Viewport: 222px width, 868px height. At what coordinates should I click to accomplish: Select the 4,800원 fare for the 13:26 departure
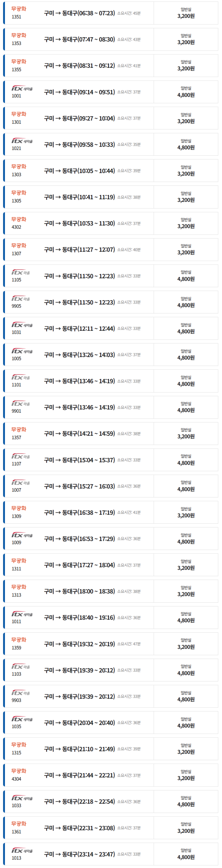186,358
